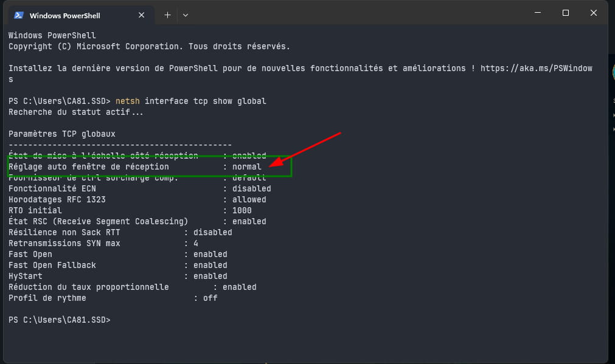Click the 'off' value

click(210, 298)
